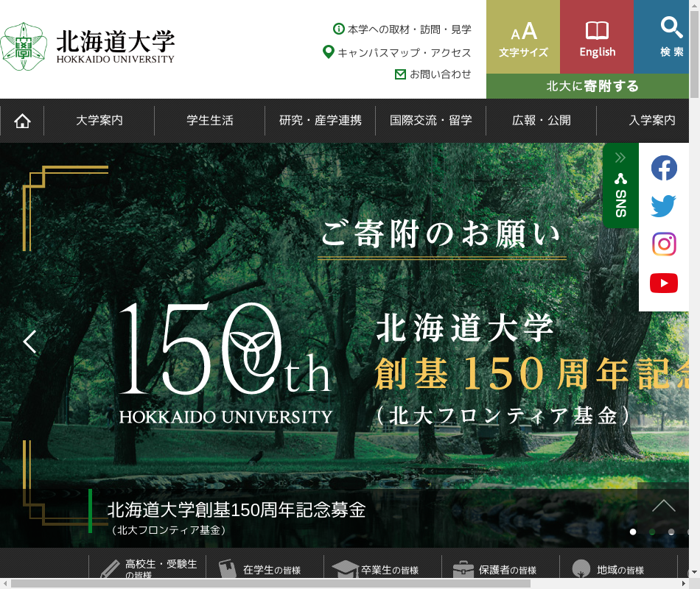Select the second carousel slide dot
The width and height of the screenshot is (700, 589).
[652, 532]
